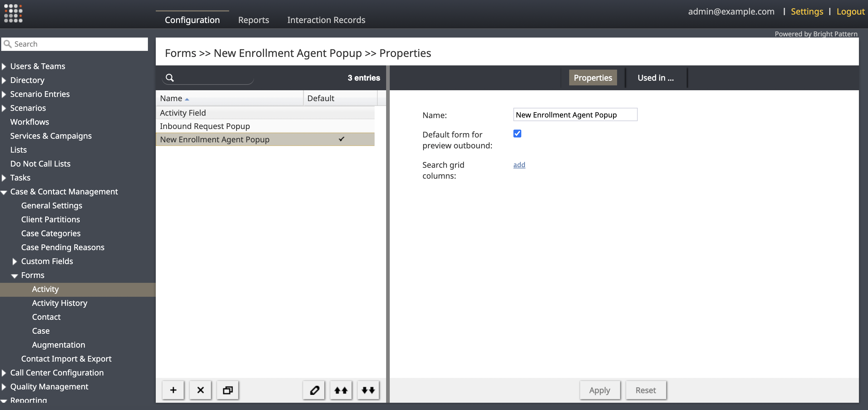
Task: Open Contact Import & Export
Action: (66, 359)
